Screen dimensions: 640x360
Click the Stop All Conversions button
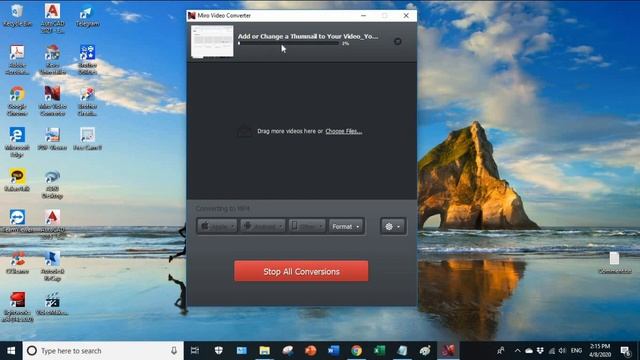[301, 271]
